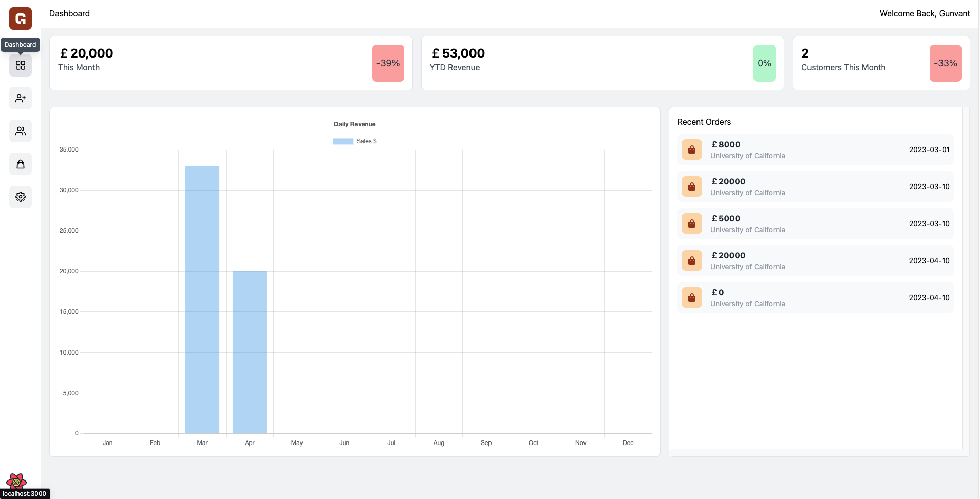Click Welcome Back, Gunvant text
This screenshot has height=499, width=980.
pyautogui.click(x=925, y=13)
